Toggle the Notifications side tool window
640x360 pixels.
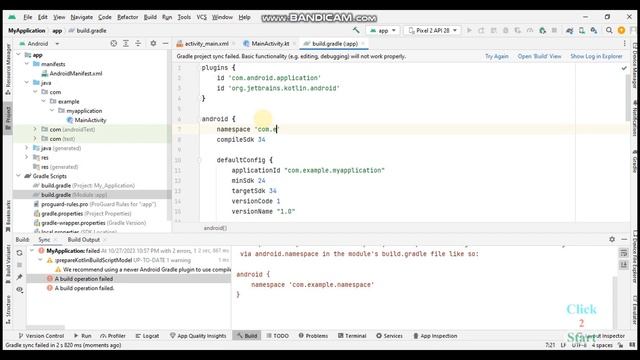coord(635,118)
